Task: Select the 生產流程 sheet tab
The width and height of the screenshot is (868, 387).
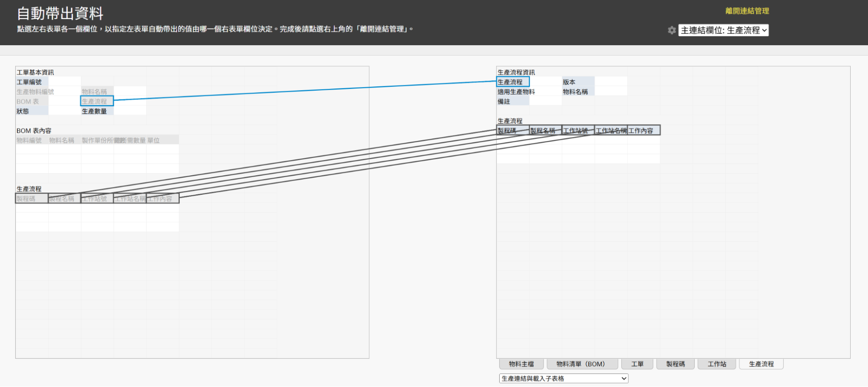Action: click(x=761, y=364)
